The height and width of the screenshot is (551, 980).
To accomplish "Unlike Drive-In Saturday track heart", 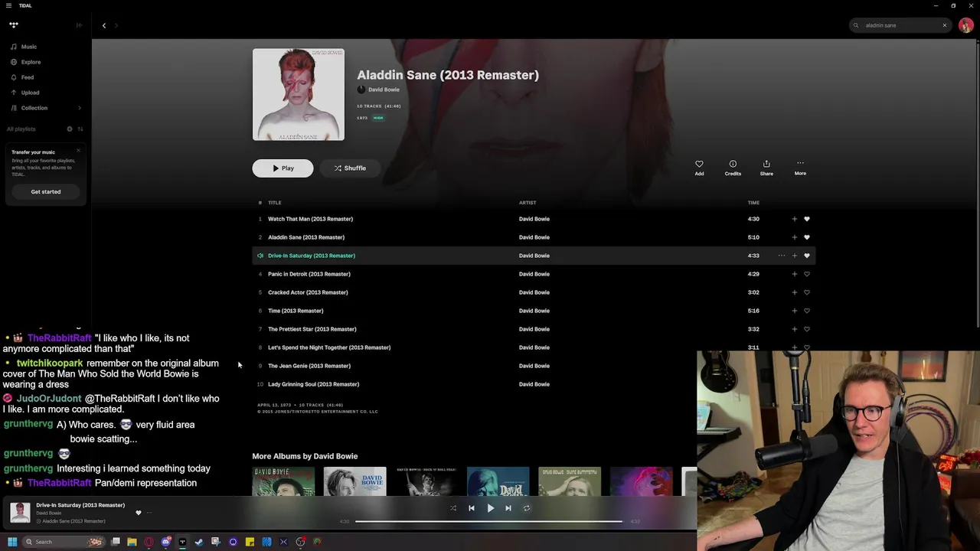I will 806,256.
